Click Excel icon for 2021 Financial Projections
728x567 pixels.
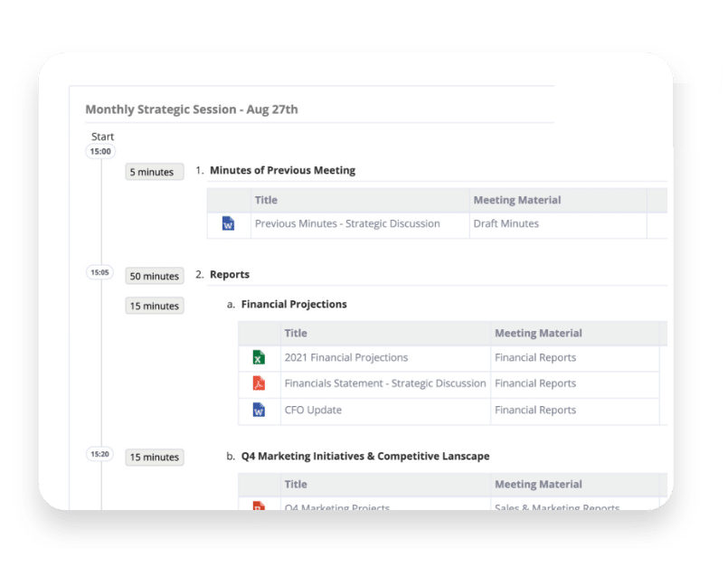pyautogui.click(x=259, y=357)
